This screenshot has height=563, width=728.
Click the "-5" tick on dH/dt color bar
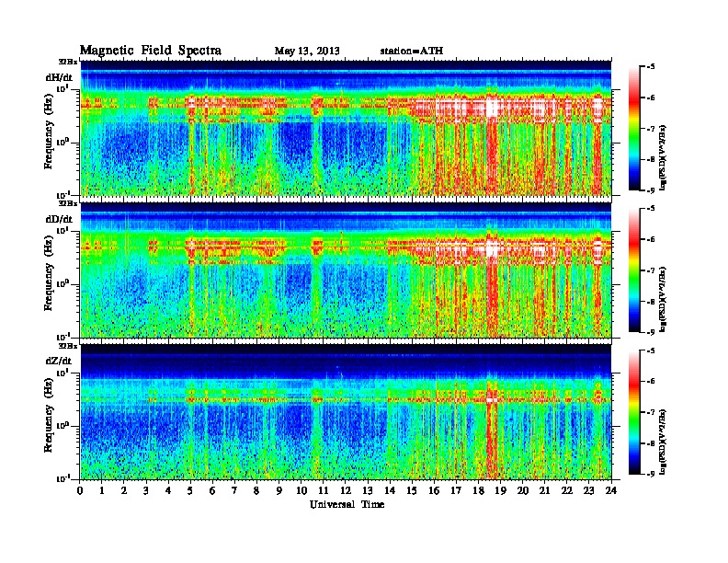pos(651,67)
